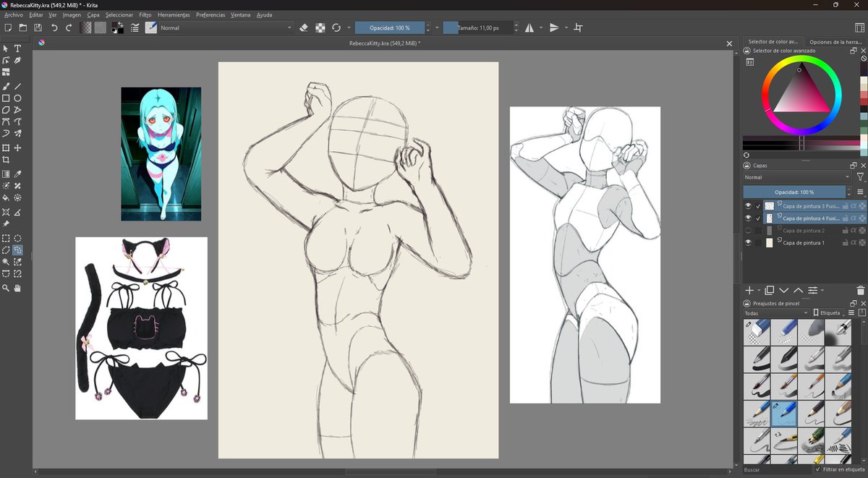
Task: Open the Archivo menu
Action: (x=14, y=14)
